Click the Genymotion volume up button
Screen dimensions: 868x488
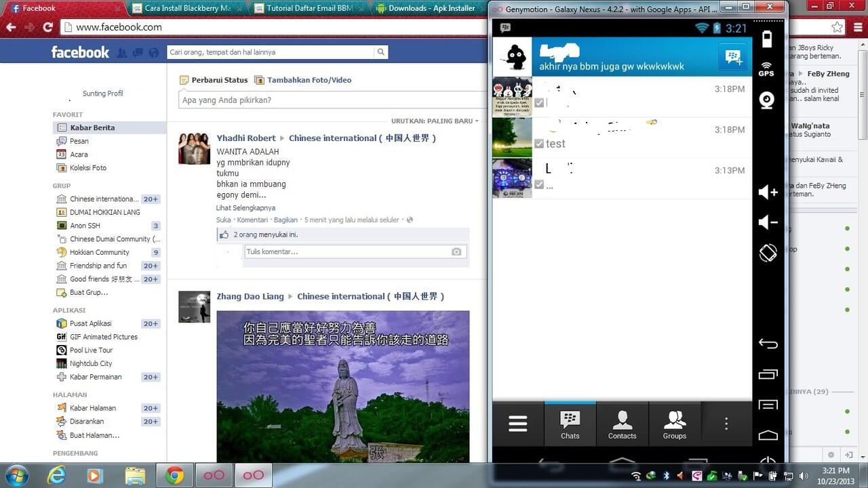(768, 192)
